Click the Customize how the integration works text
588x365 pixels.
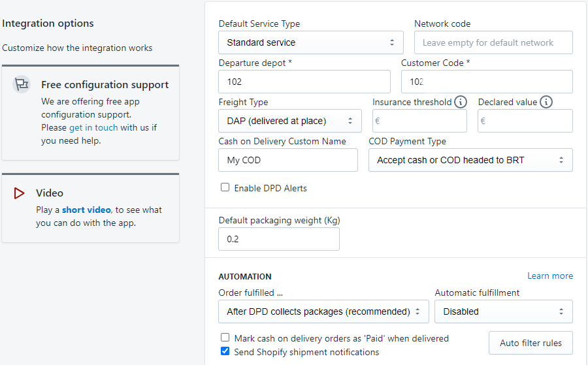click(x=77, y=48)
